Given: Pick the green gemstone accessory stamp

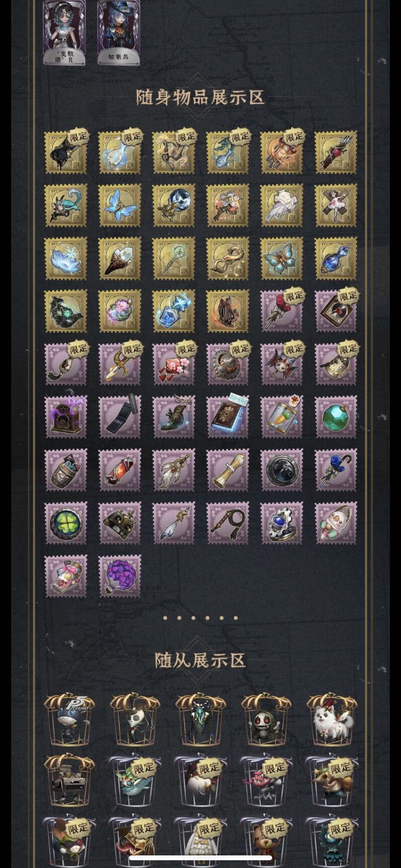Looking at the screenshot, I should tap(336, 417).
